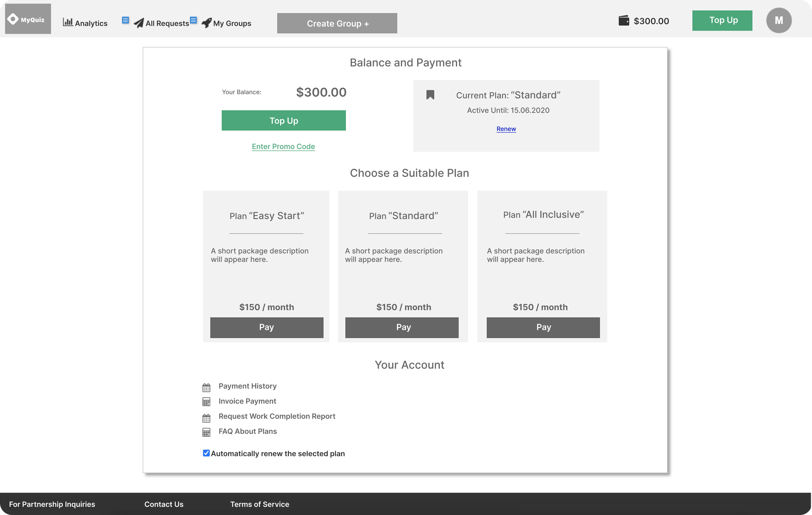The image size is (812, 515).
Task: Open the user avatar M
Action: tap(778, 21)
